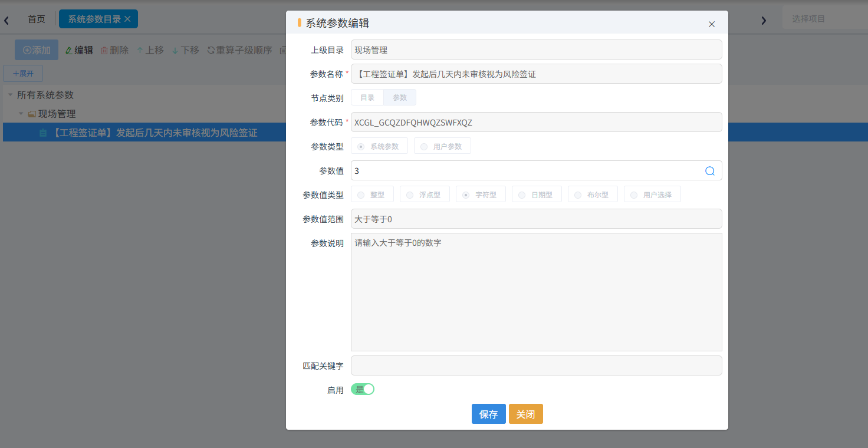Click the 关闭 button
868x448 pixels.
[x=526, y=414]
